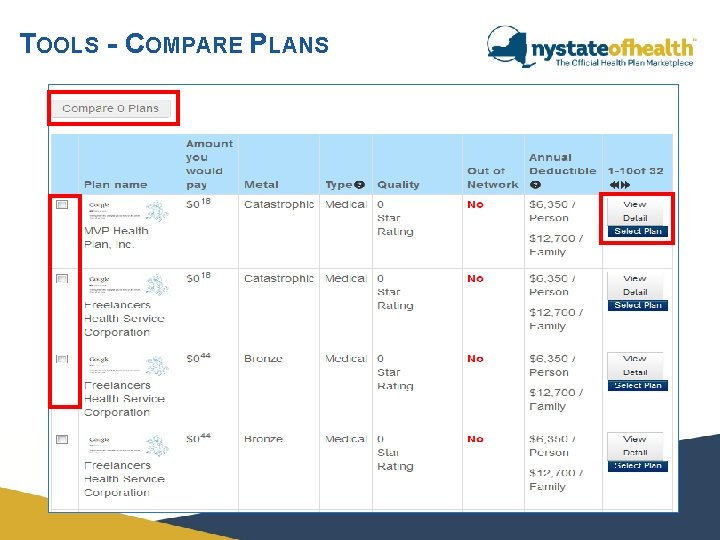The height and width of the screenshot is (540, 720).
Task: Tick the checkbox for MVP Health Plan
Action: (62, 204)
